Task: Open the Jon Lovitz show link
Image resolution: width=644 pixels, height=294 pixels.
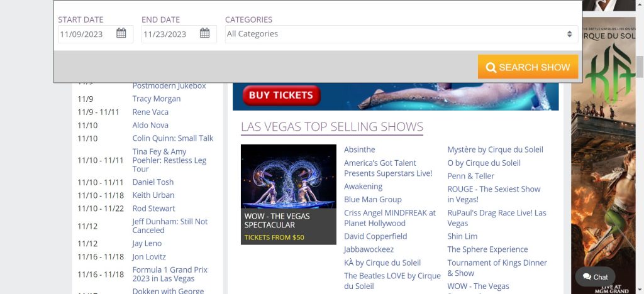Action: pyautogui.click(x=148, y=257)
